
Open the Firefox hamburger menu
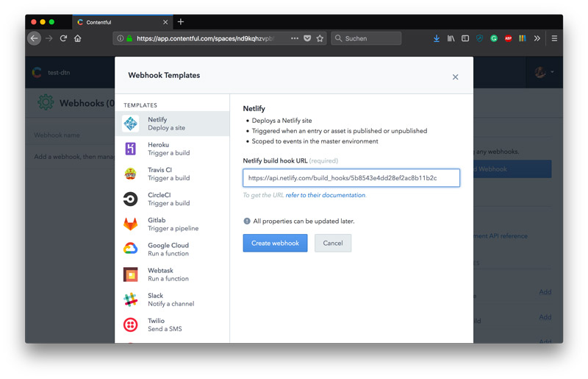coord(554,38)
